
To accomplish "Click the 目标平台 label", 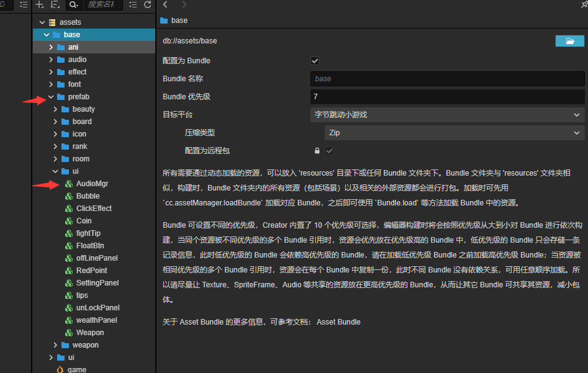I will pyautogui.click(x=178, y=115).
